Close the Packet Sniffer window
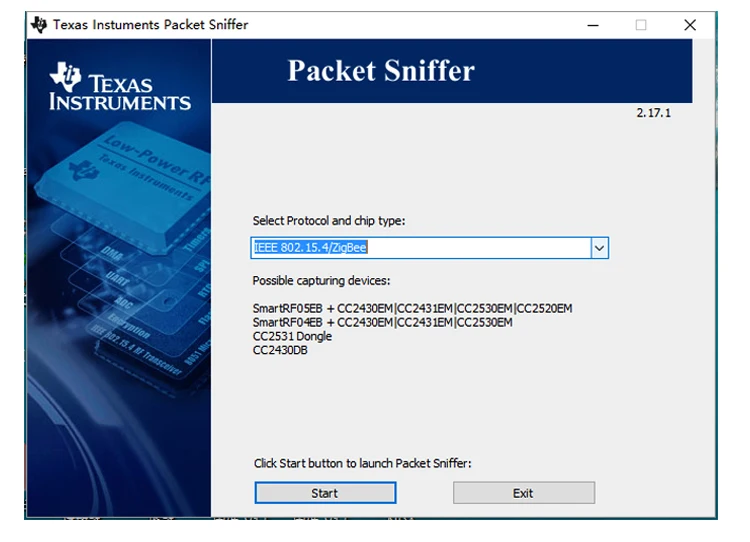 (690, 25)
